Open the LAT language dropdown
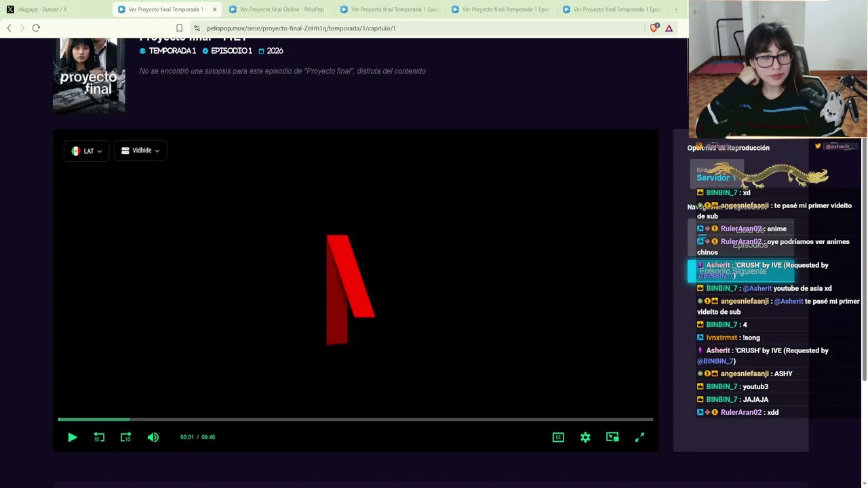This screenshot has width=868, height=488. pos(86,150)
